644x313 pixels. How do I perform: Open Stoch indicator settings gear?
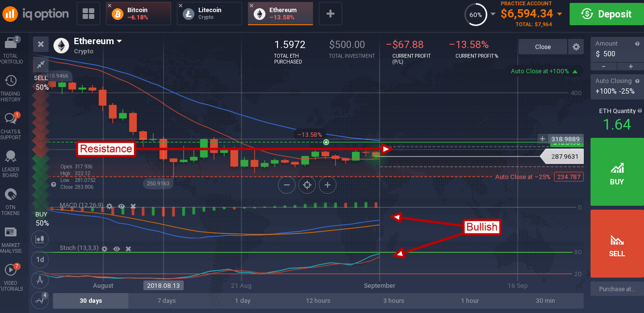coord(104,248)
